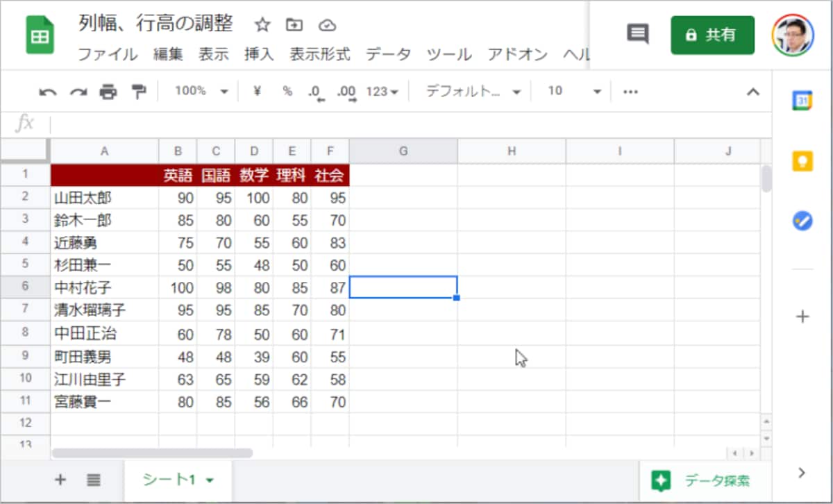Star the document title
833x504 pixels.
tap(262, 25)
